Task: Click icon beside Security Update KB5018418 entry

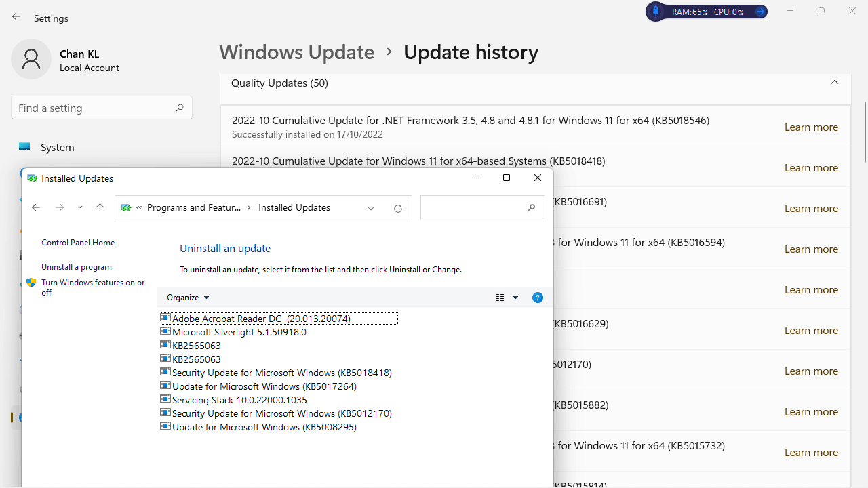Action: [x=165, y=372]
